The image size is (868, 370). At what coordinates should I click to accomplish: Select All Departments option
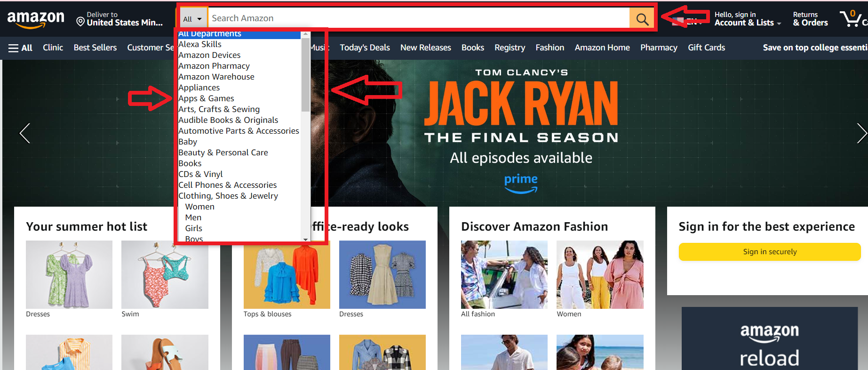click(x=239, y=34)
